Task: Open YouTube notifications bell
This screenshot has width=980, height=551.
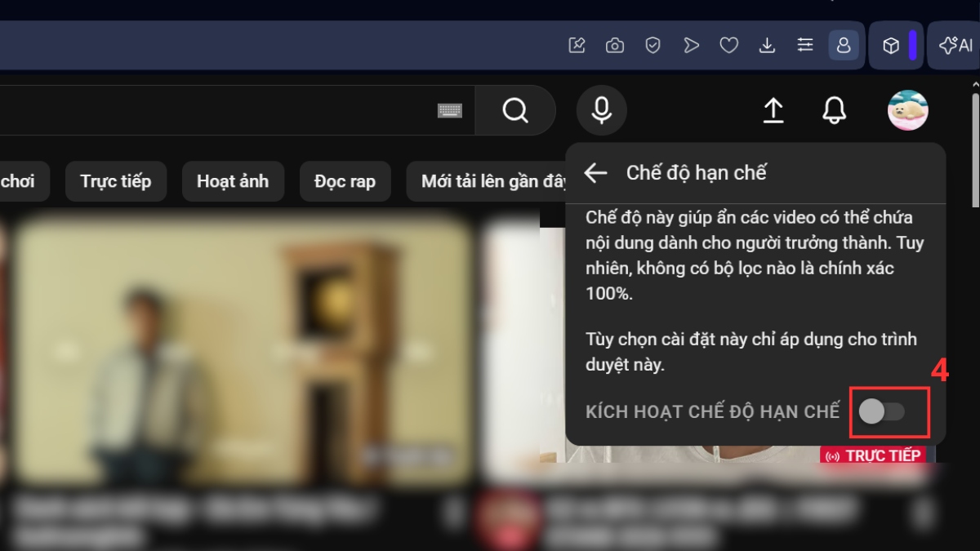Action: coord(833,110)
